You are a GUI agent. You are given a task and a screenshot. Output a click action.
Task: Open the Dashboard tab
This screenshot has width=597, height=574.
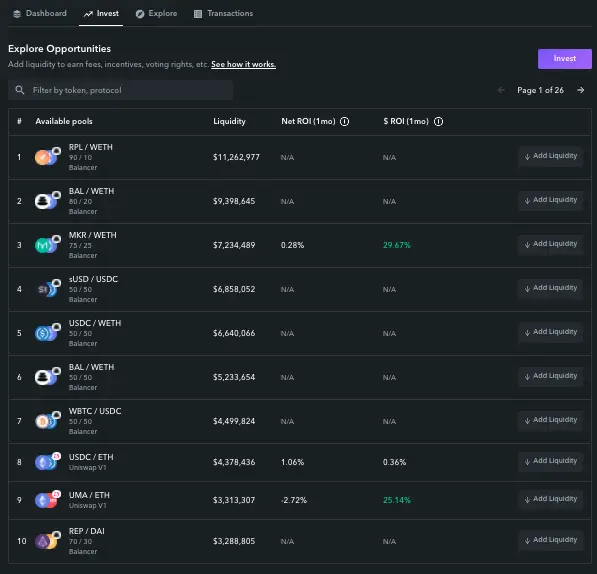40,14
